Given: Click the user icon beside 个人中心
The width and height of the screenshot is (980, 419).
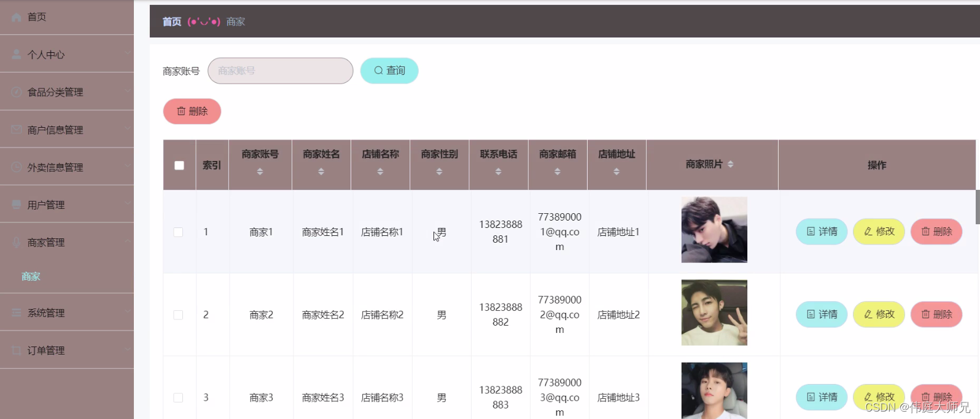Looking at the screenshot, I should point(17,55).
